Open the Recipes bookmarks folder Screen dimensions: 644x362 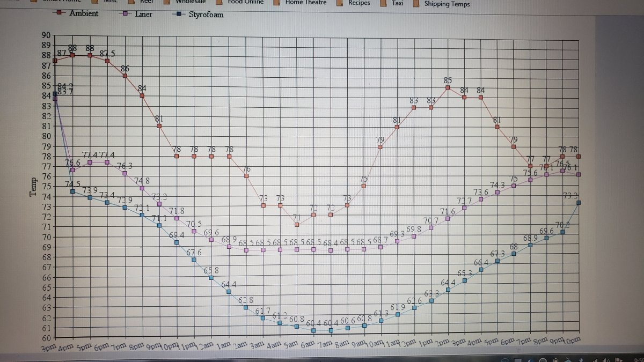coord(354,3)
